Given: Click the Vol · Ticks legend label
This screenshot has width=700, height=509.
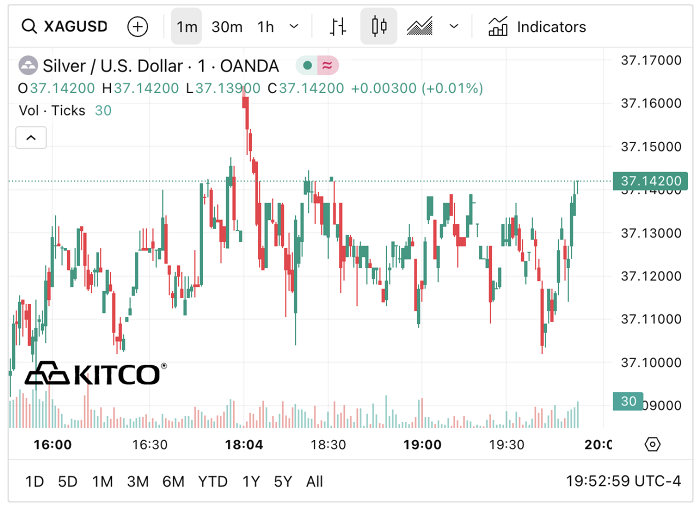Looking at the screenshot, I should coord(52,110).
